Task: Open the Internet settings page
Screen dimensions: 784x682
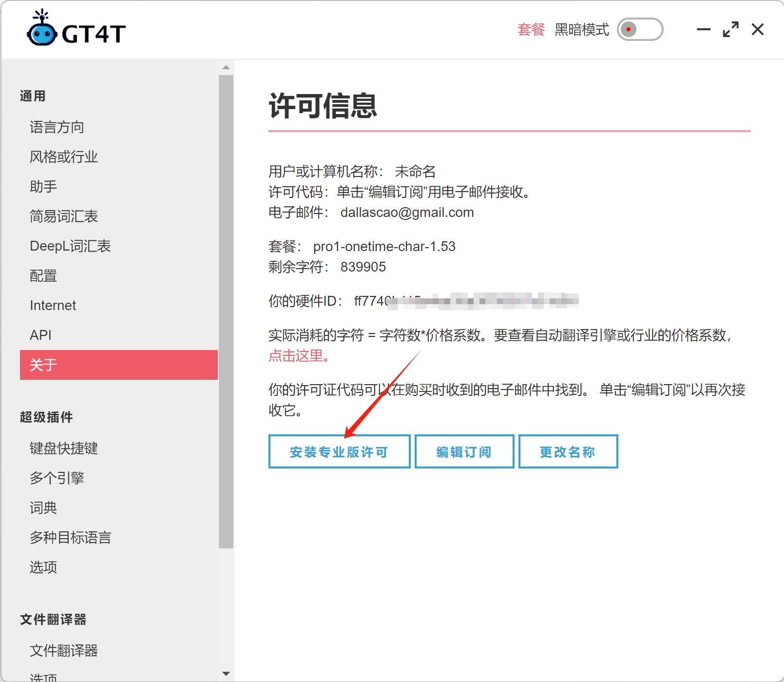Action: [53, 305]
